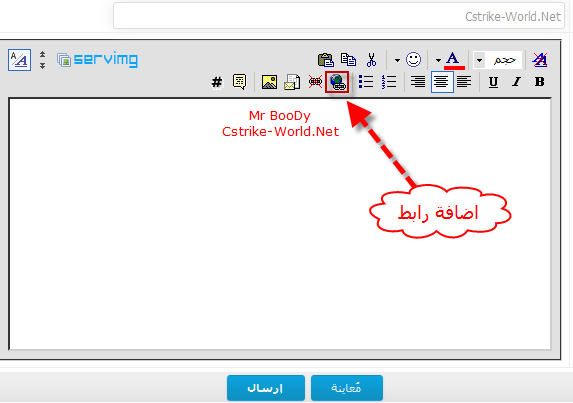Click the quote bubble icon
This screenshot has width=573, height=403.
coord(239,82)
